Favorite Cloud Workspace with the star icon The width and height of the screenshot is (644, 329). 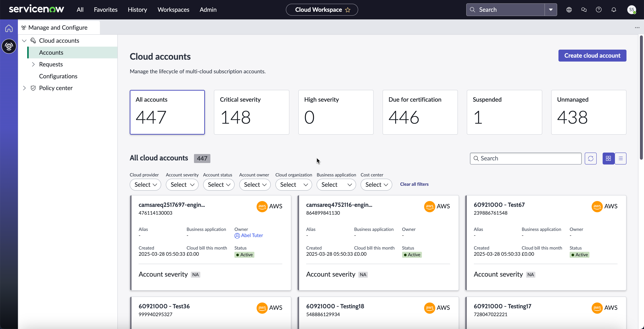pos(348,10)
